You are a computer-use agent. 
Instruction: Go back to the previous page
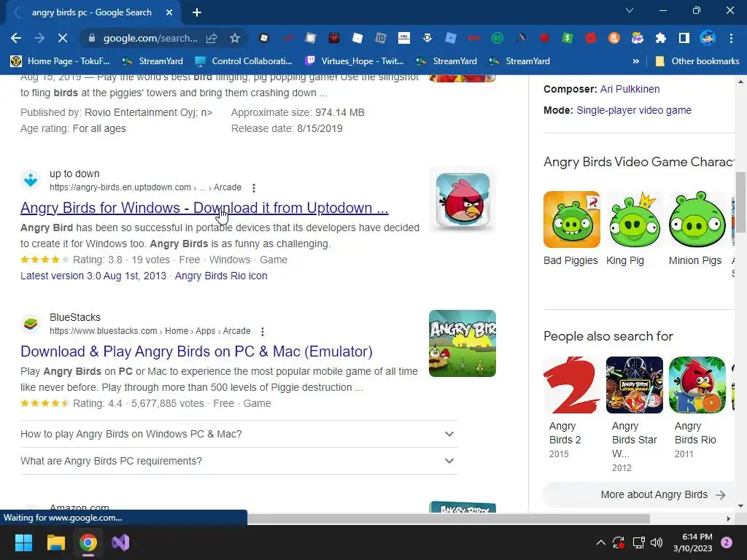(16, 38)
